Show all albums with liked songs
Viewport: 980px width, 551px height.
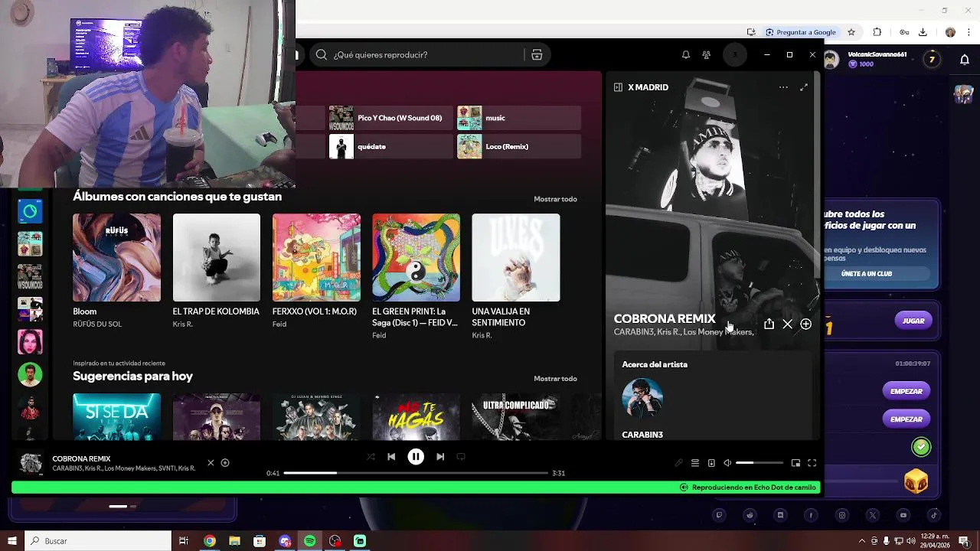coord(555,199)
